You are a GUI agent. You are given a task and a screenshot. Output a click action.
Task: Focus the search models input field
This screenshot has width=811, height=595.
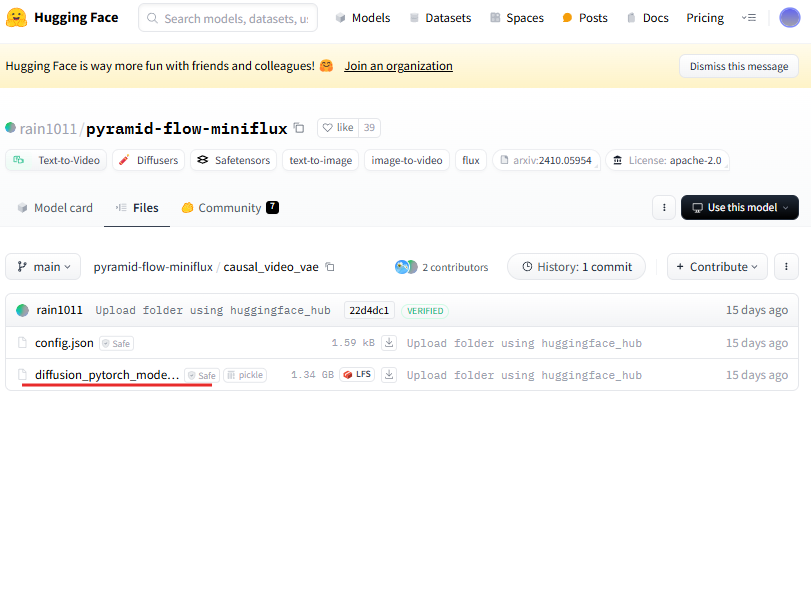(228, 18)
